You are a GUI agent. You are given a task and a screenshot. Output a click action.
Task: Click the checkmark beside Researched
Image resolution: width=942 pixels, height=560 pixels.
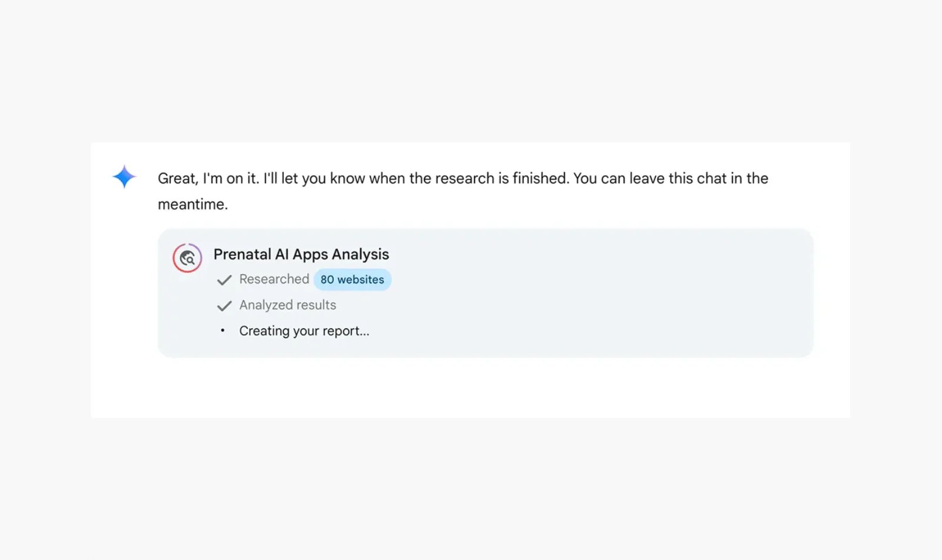pyautogui.click(x=224, y=280)
